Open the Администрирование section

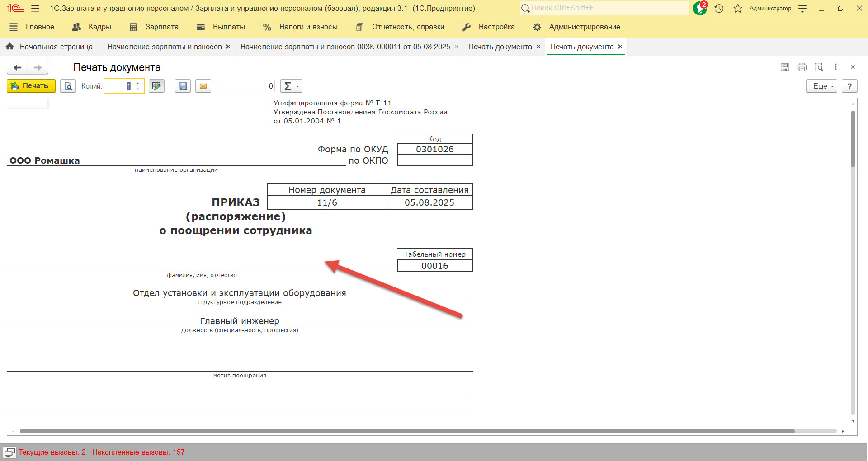click(576, 27)
